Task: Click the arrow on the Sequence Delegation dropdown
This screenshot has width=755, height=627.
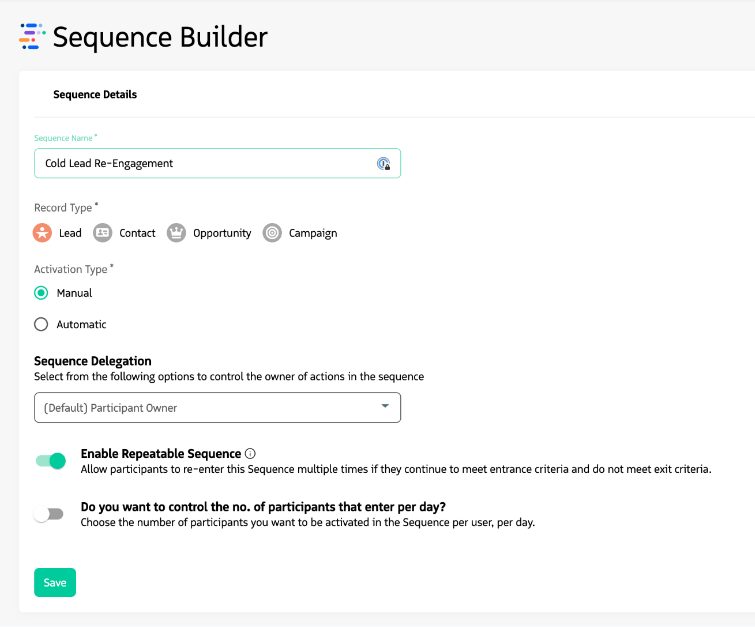Action: click(386, 406)
